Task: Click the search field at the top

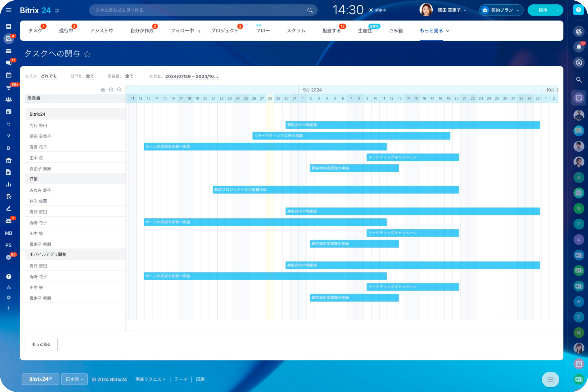Action: [202, 10]
